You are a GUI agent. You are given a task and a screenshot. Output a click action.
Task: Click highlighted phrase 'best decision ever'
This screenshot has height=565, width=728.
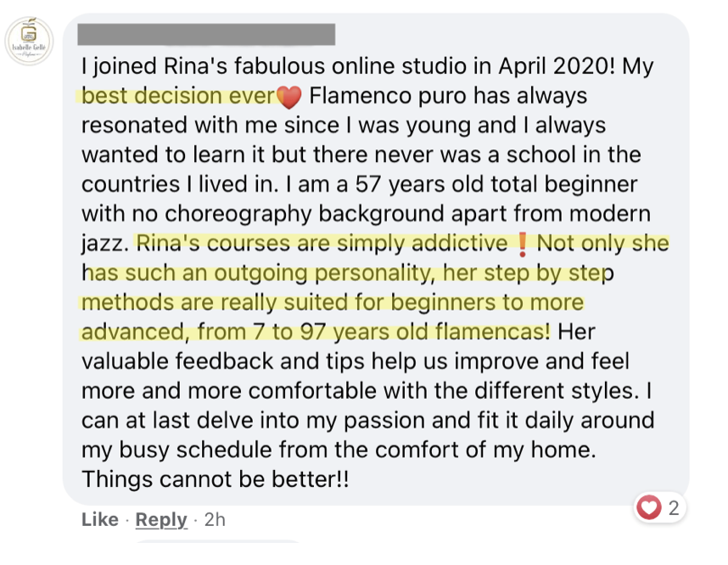pos(179,96)
